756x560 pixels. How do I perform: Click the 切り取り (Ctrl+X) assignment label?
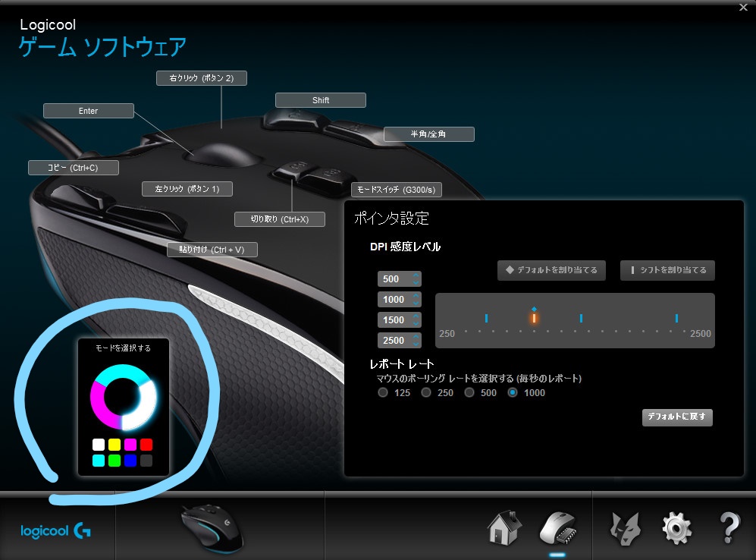point(280,219)
